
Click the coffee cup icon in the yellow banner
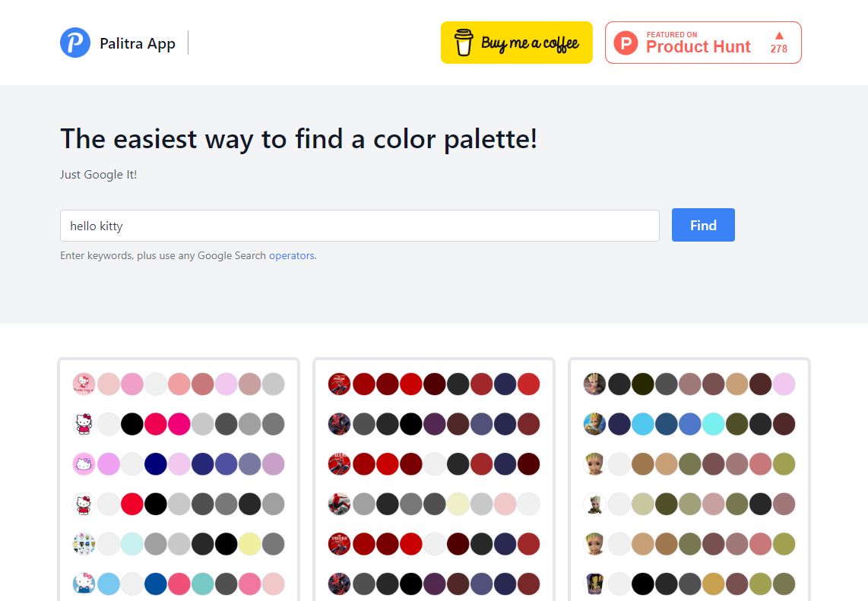(464, 43)
